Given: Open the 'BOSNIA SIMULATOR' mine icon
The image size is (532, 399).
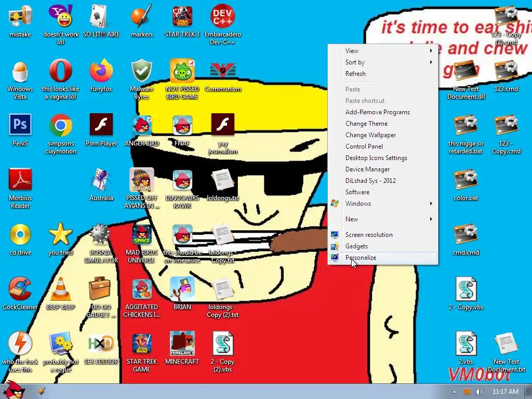Looking at the screenshot, I should [100, 234].
